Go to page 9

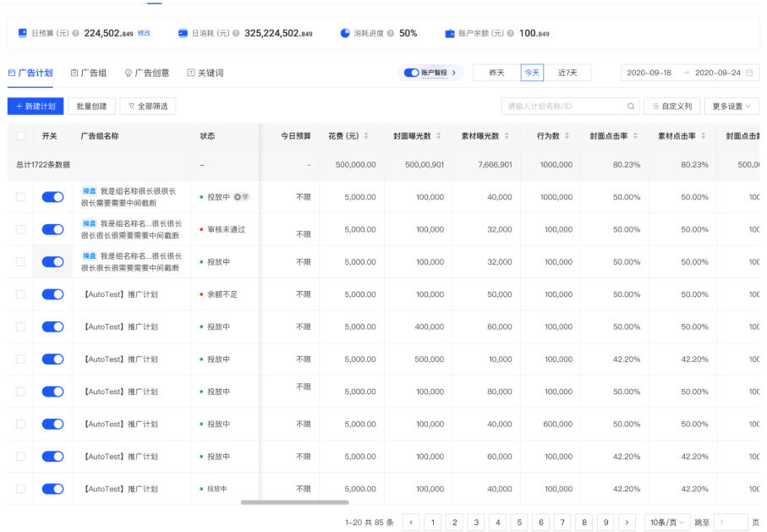[605, 522]
